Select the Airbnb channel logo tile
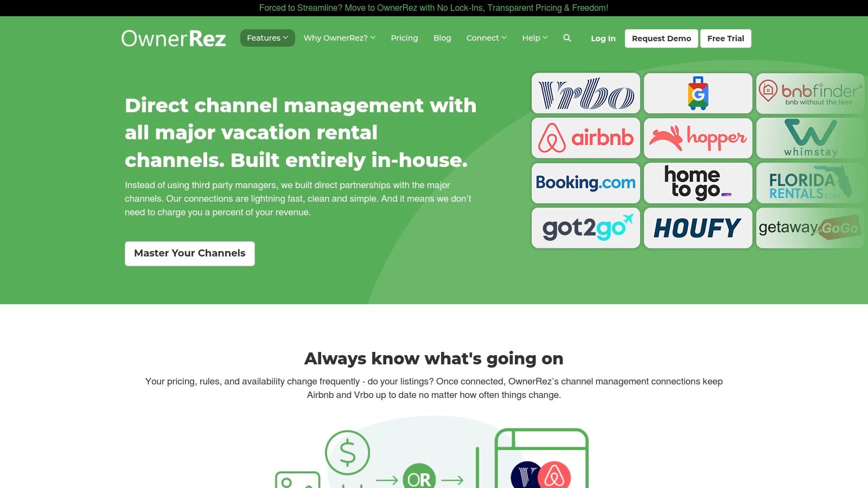 (586, 138)
